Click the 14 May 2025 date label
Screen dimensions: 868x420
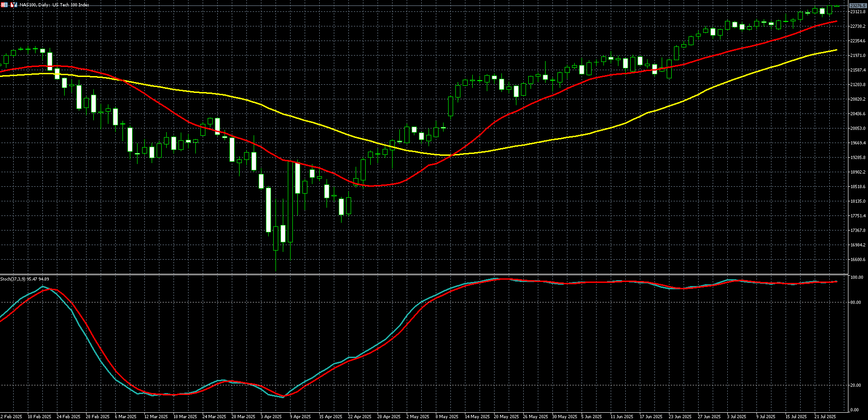[x=476, y=416]
